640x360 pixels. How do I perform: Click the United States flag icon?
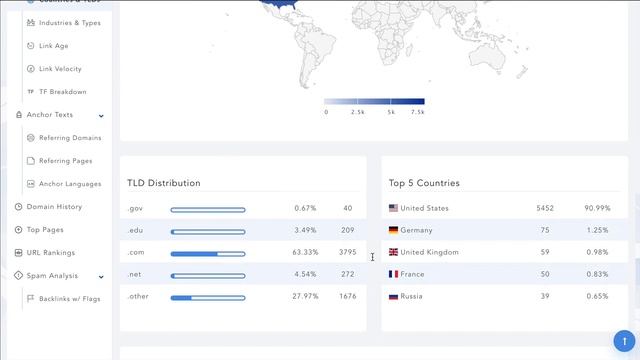[393, 208]
